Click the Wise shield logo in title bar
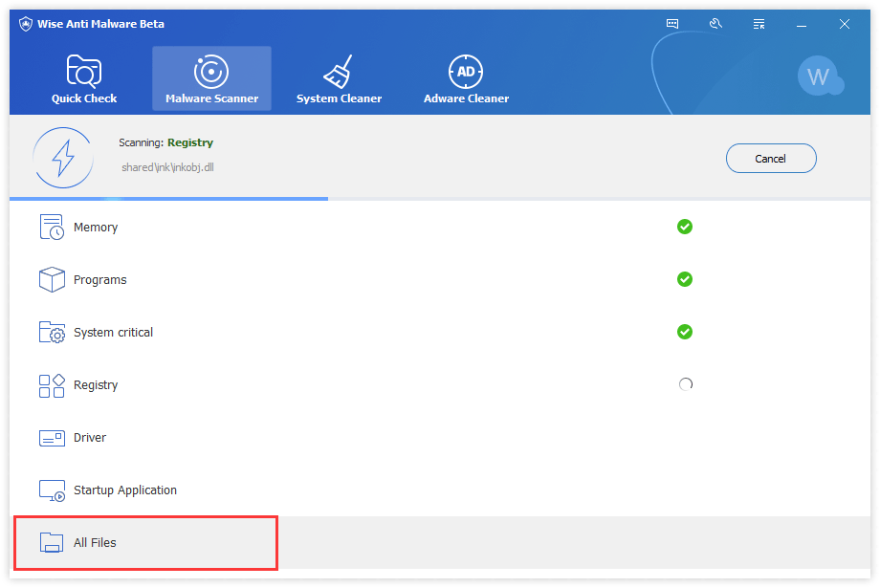 pyautogui.click(x=25, y=24)
